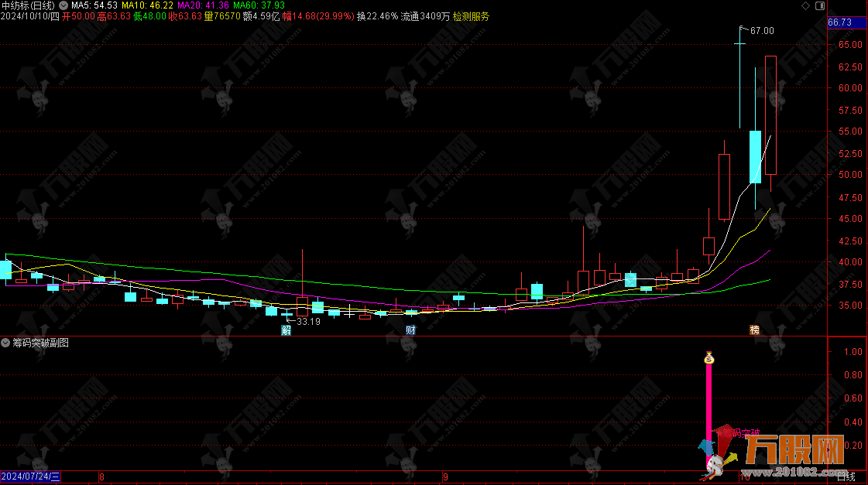
Task: Click the 额4.59亿 turnover amount
Action: (x=261, y=16)
